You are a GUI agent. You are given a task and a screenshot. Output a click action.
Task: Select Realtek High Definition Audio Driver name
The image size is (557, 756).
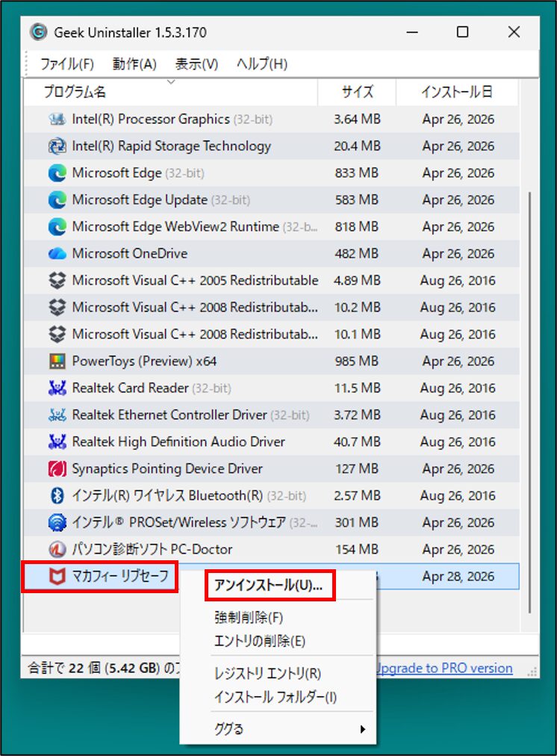click(178, 441)
